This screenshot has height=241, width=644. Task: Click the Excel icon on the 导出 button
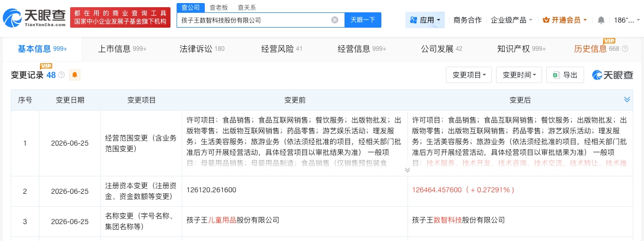pos(555,75)
